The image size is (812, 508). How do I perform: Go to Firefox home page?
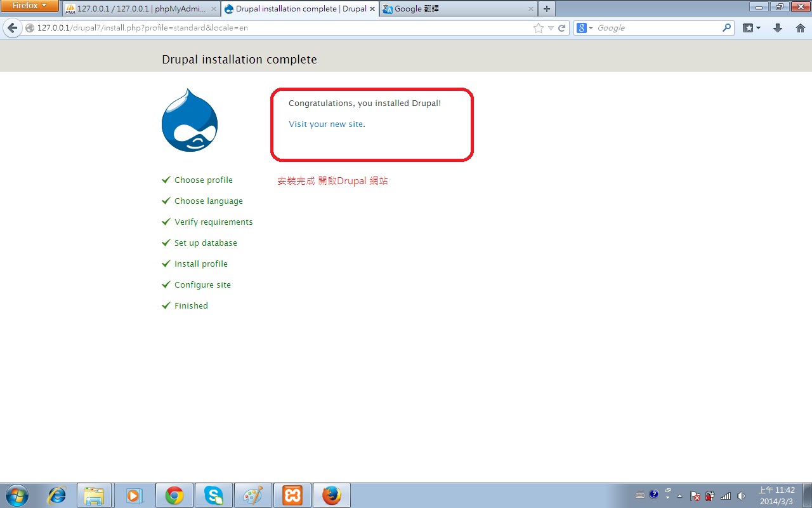tap(800, 28)
